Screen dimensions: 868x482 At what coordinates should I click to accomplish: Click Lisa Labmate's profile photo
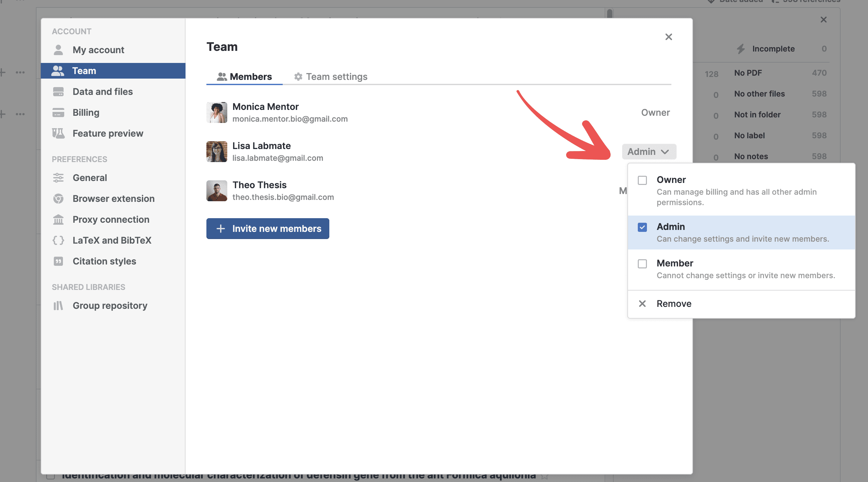coord(217,152)
